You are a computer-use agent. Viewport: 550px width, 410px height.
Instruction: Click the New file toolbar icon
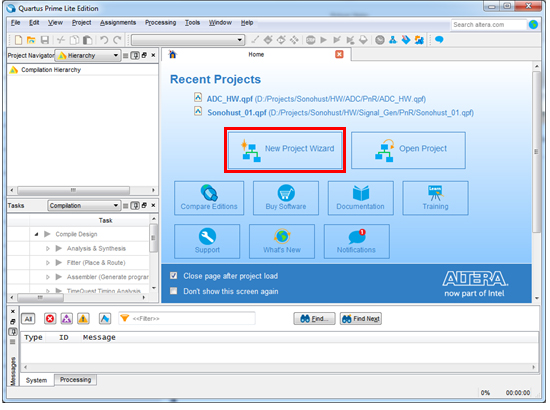click(x=19, y=40)
